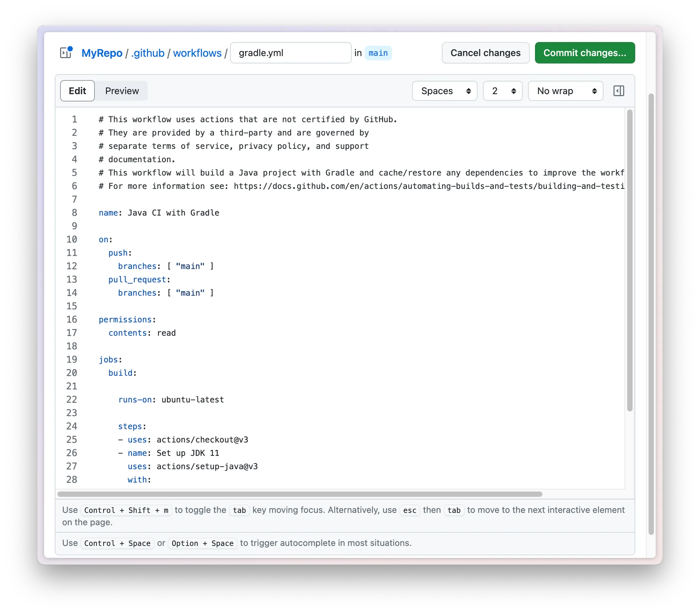Click the editor horizontal scrollbar
The height and width of the screenshot is (614, 700).
coord(300,494)
